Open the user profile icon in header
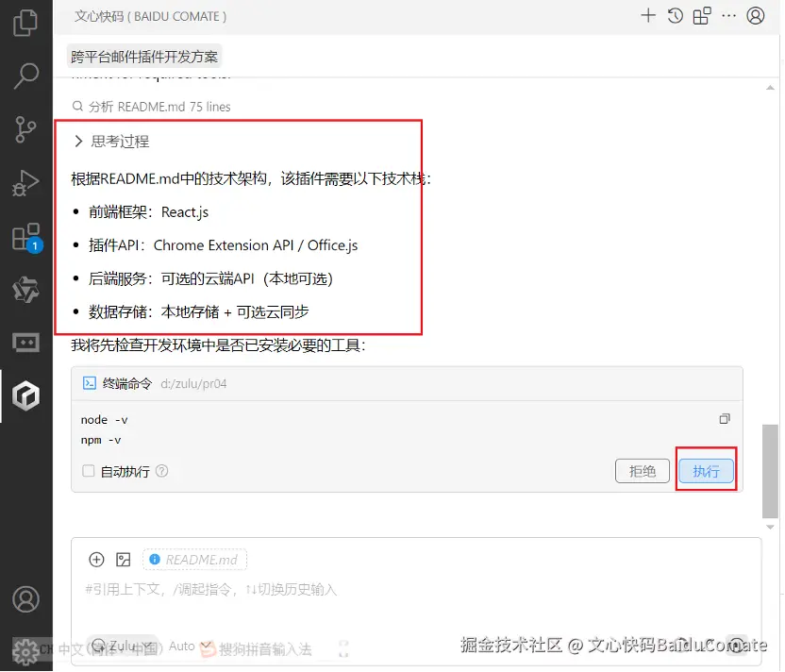The width and height of the screenshot is (785, 672). [755, 15]
